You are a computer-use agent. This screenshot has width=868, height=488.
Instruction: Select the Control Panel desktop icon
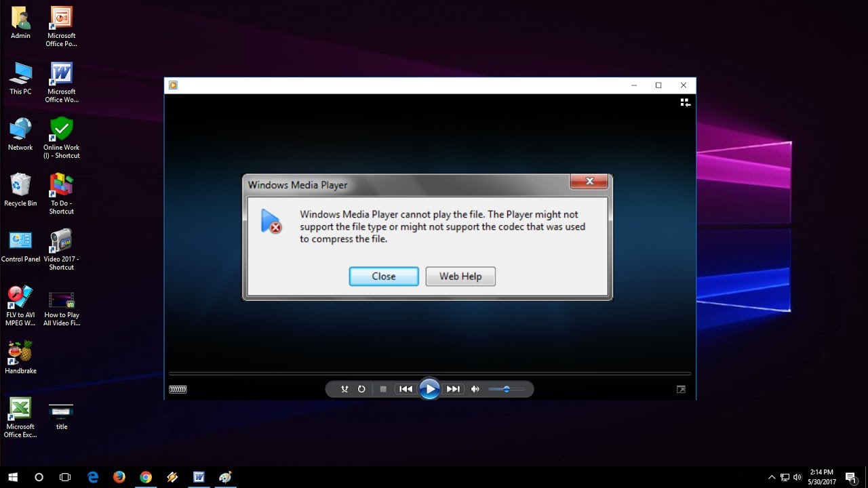20,246
